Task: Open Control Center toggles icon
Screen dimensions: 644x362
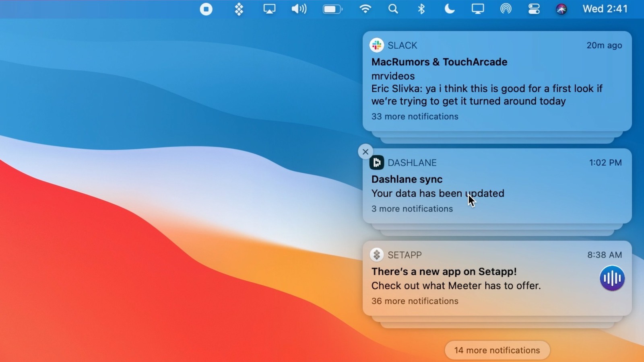Action: [x=534, y=9]
